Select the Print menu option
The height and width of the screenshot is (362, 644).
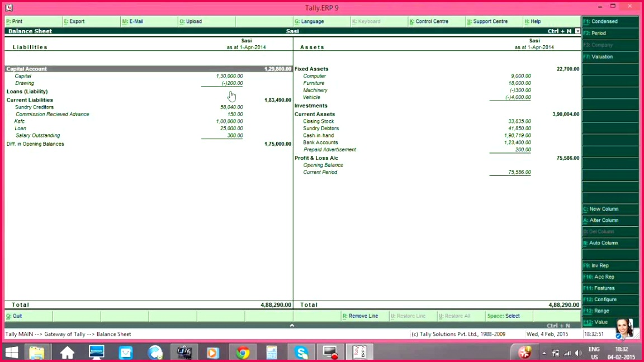point(17,22)
